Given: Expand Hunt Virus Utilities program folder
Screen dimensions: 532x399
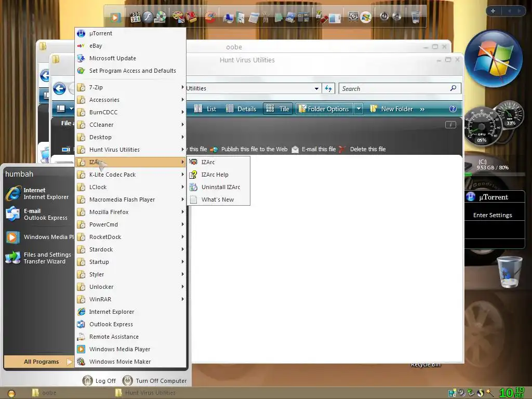Looking at the screenshot, I should point(130,150).
